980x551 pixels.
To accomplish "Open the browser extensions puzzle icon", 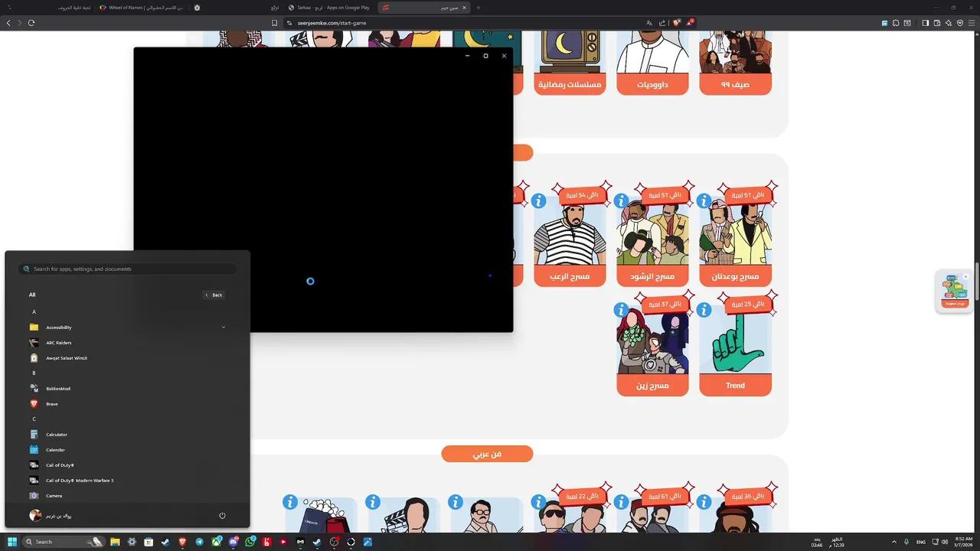I will click(x=896, y=23).
